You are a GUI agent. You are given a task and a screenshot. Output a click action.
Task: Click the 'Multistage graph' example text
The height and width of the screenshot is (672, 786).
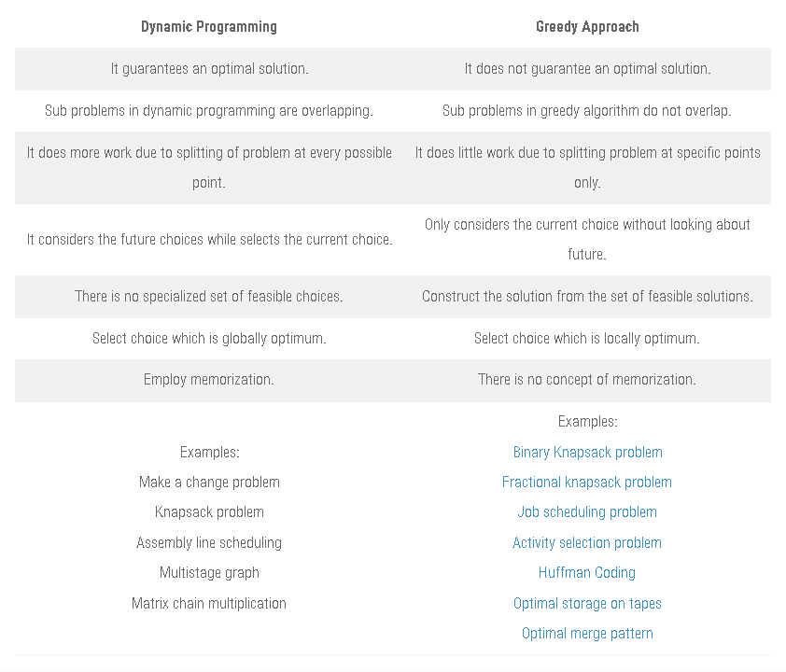209,573
